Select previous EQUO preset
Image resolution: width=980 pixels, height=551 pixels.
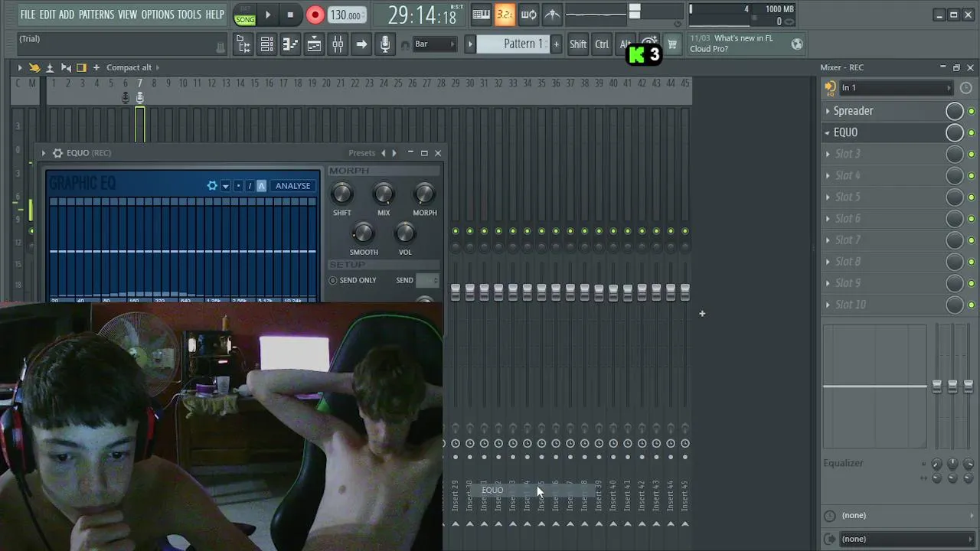click(x=384, y=153)
